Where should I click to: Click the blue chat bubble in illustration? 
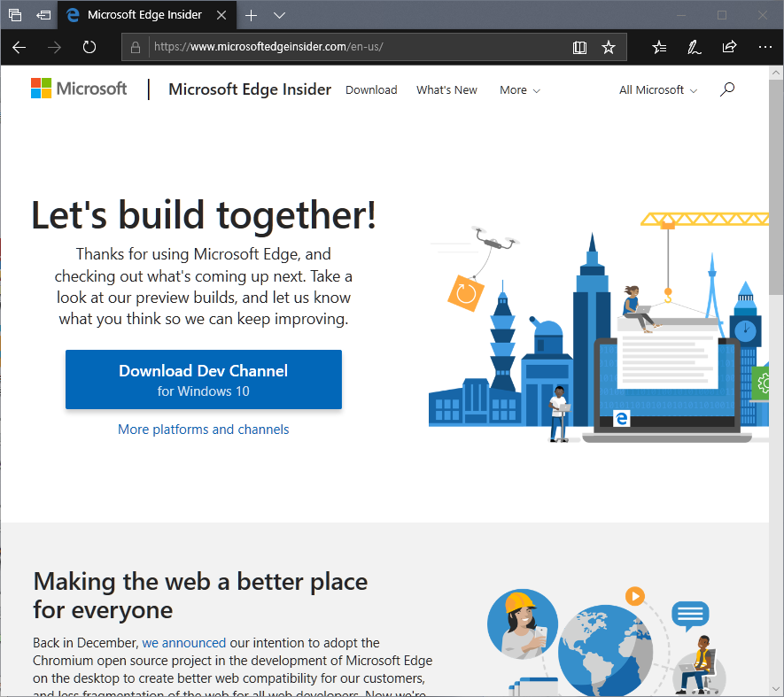click(x=690, y=616)
